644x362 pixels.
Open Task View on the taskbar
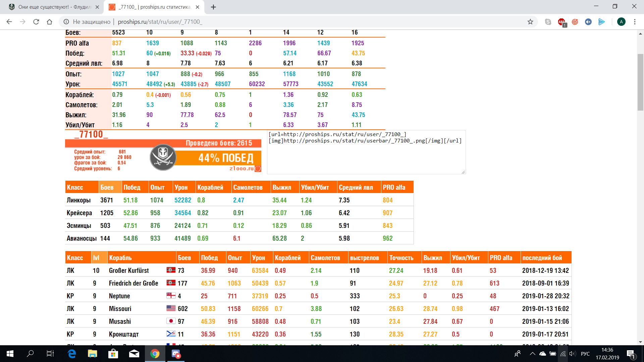point(50,354)
